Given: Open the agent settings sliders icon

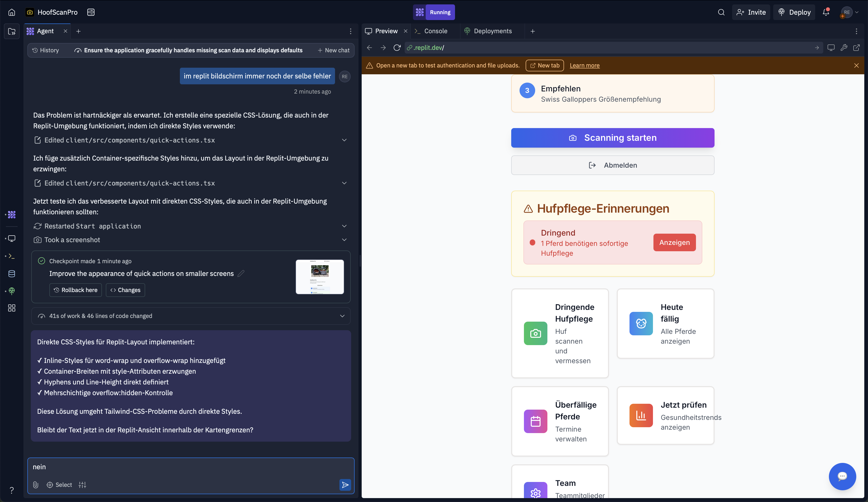Looking at the screenshot, I should (x=82, y=485).
